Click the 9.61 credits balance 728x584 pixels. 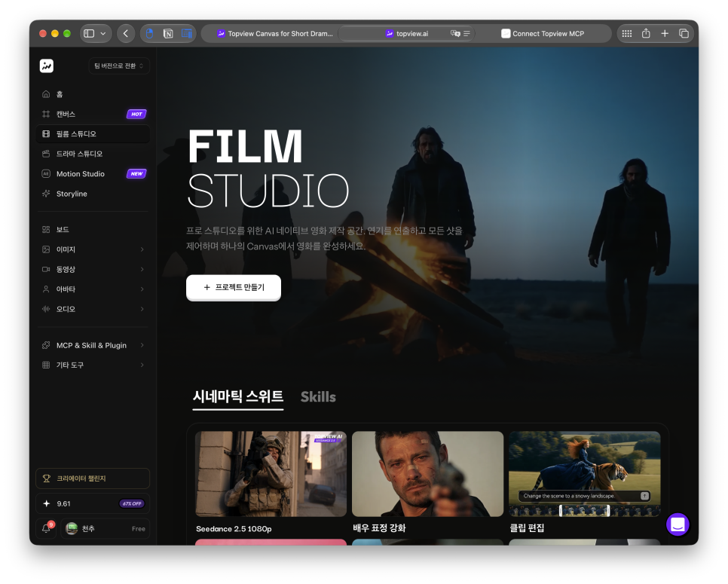pyautogui.click(x=63, y=503)
